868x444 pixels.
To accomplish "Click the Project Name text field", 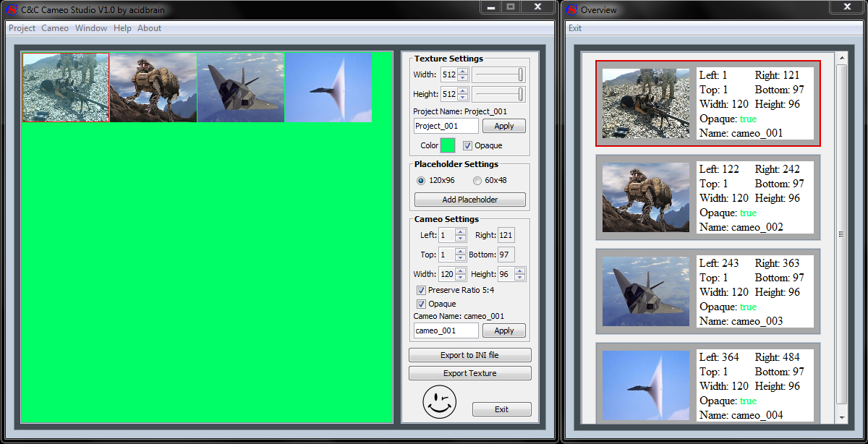I will click(x=446, y=126).
